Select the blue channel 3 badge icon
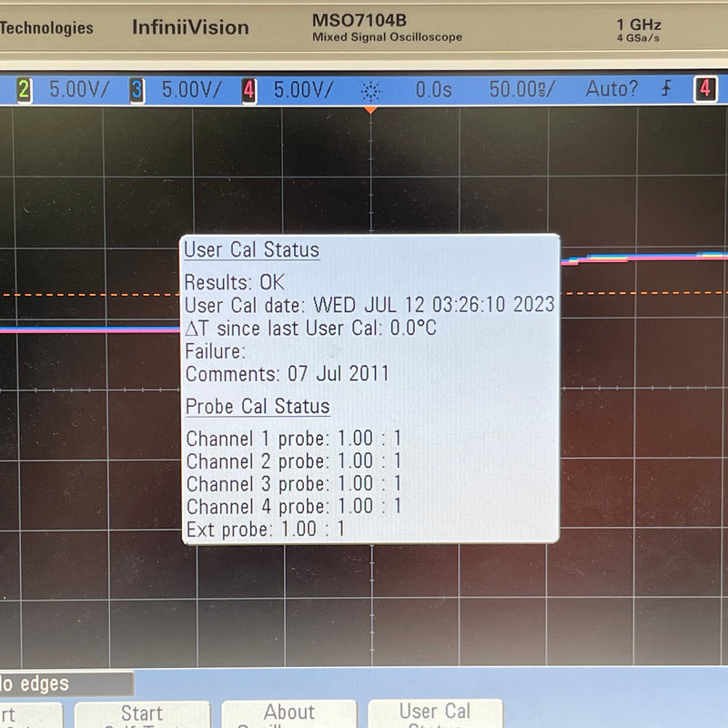The image size is (728, 728). coord(136,89)
